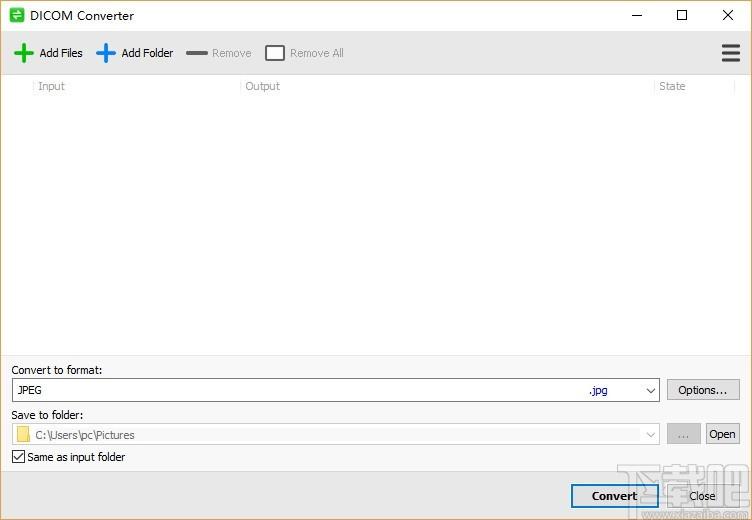The image size is (752, 520).
Task: Click the browse folder ellipsis button
Action: [x=683, y=434]
